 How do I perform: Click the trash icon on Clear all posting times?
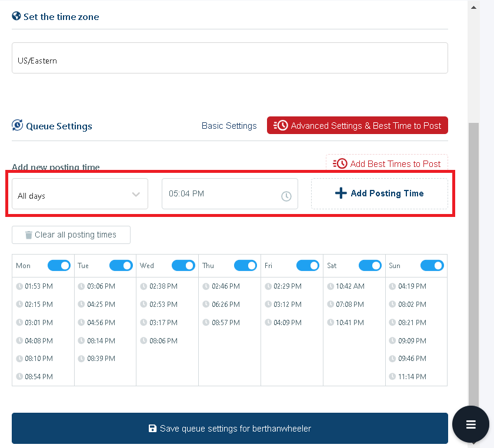point(28,235)
